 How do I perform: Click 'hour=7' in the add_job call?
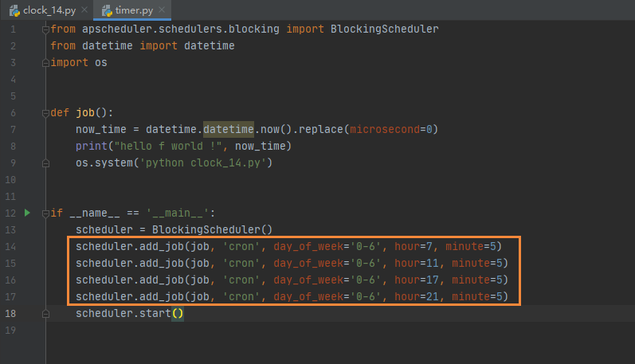tap(414, 246)
